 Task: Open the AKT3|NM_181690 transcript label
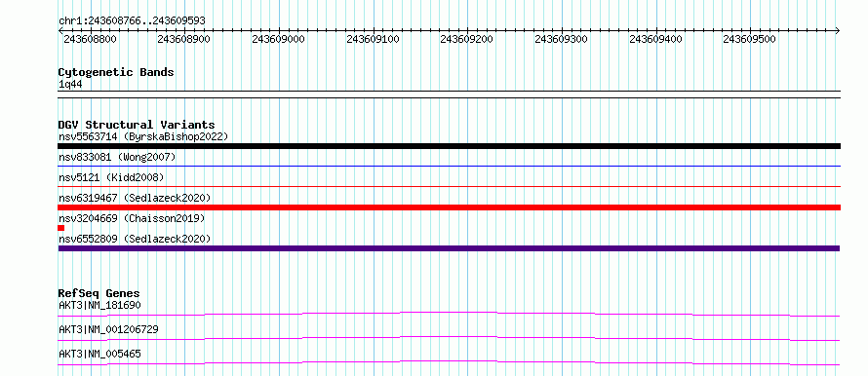click(x=99, y=305)
